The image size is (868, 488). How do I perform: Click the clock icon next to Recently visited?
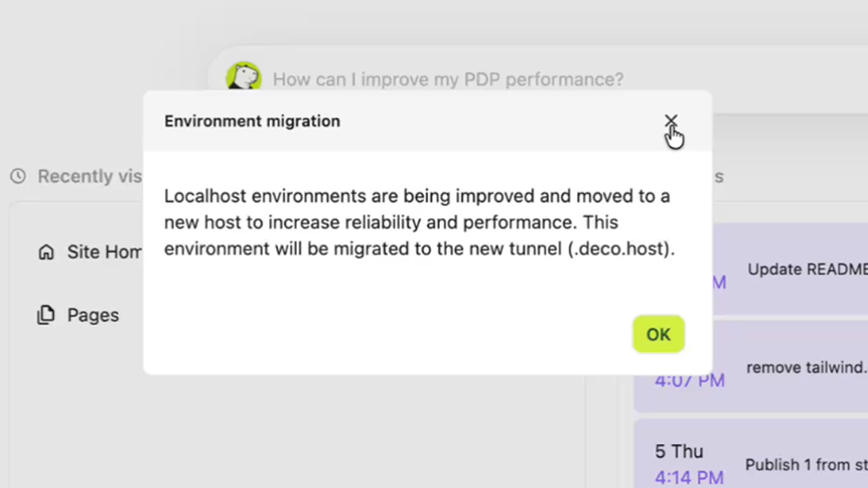point(17,176)
